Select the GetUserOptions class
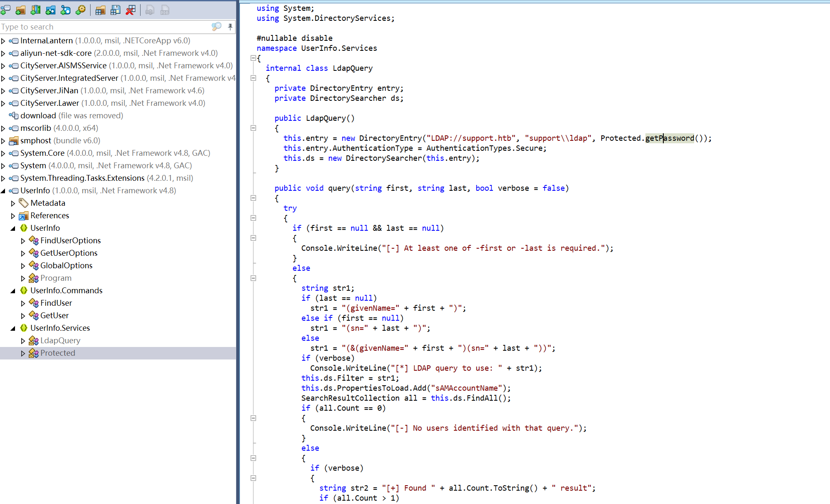The height and width of the screenshot is (504, 830). tap(69, 253)
